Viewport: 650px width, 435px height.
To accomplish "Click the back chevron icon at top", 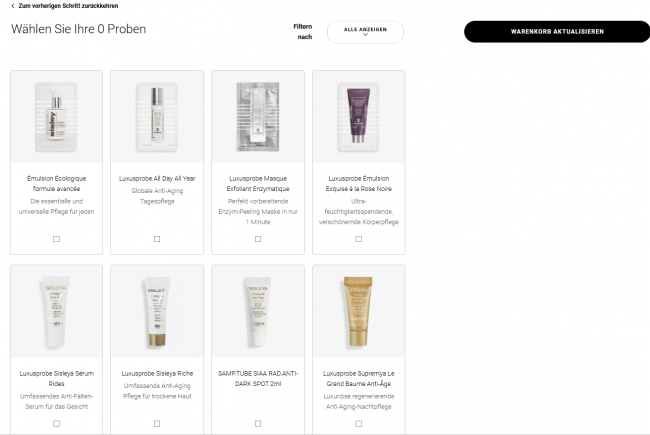I will [13, 6].
